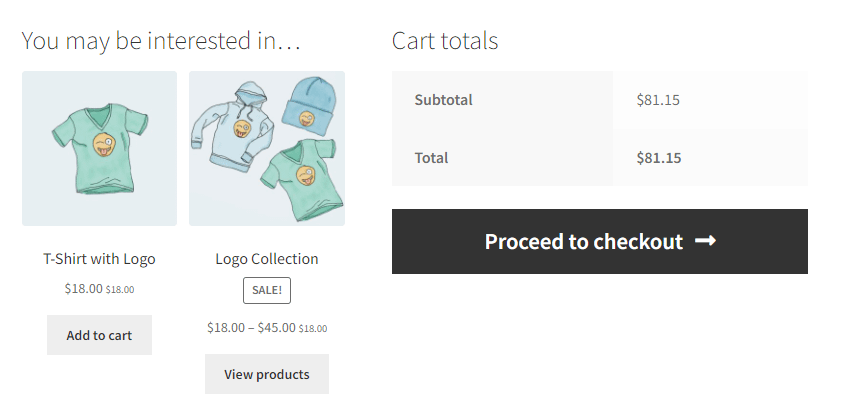
Task: Click the SALE! badge on Logo Collection
Action: tap(267, 291)
